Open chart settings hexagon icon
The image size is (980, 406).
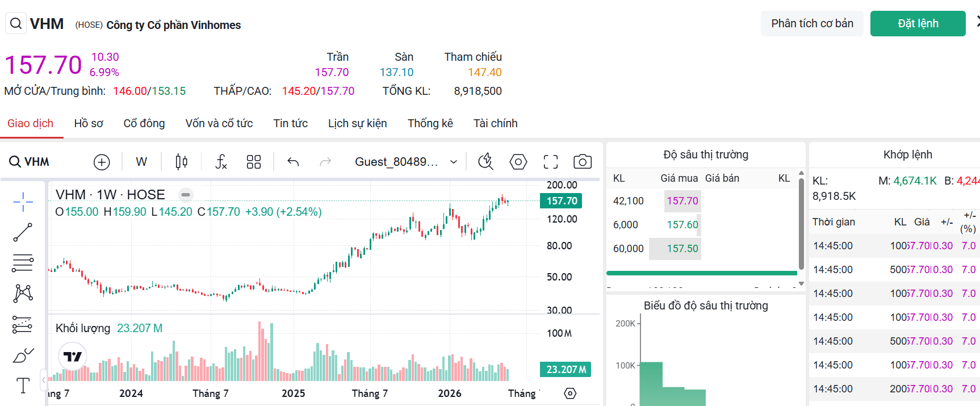click(518, 162)
